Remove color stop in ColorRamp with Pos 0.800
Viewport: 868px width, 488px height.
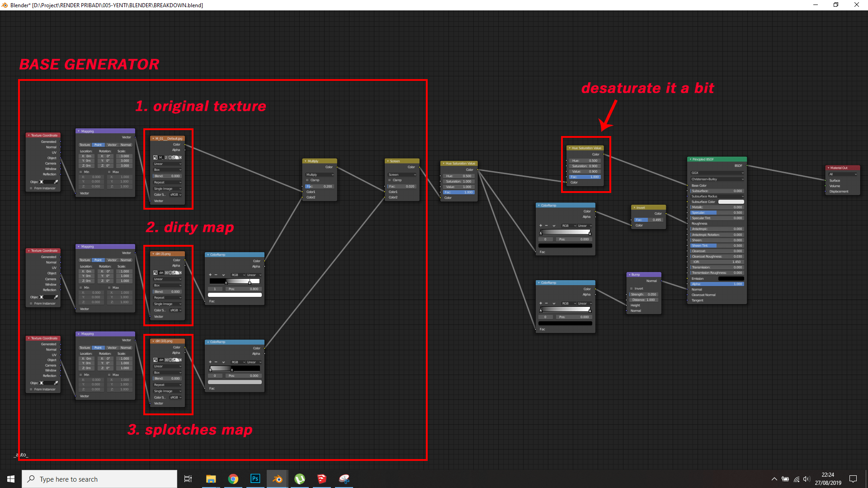[216, 275]
